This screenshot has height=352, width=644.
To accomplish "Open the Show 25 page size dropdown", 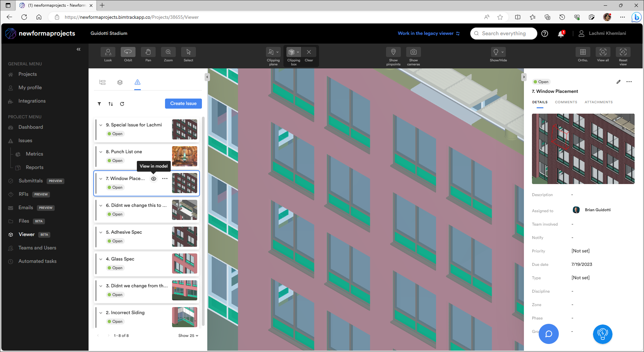I will [x=188, y=336].
